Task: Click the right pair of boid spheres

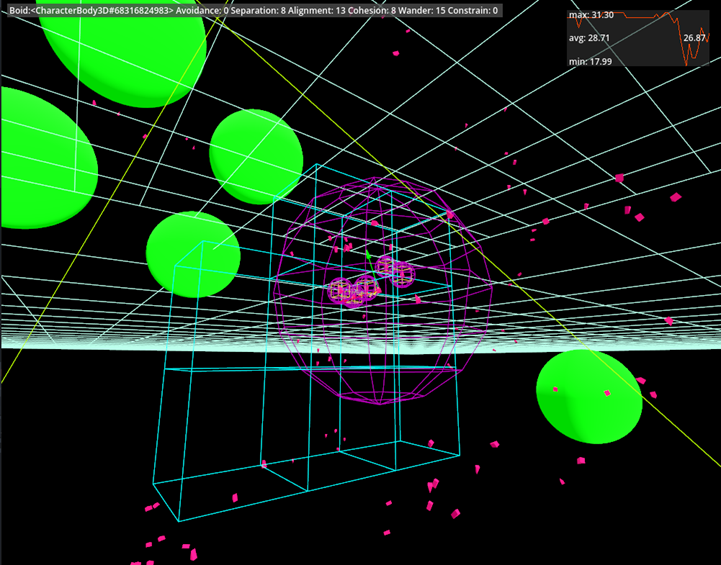Action: pos(396,270)
